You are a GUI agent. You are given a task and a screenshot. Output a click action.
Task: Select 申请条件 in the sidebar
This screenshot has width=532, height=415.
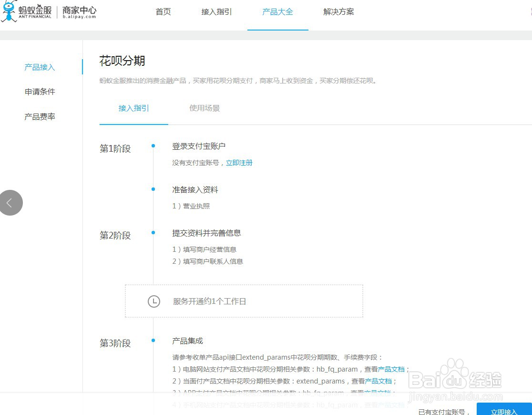(x=40, y=92)
